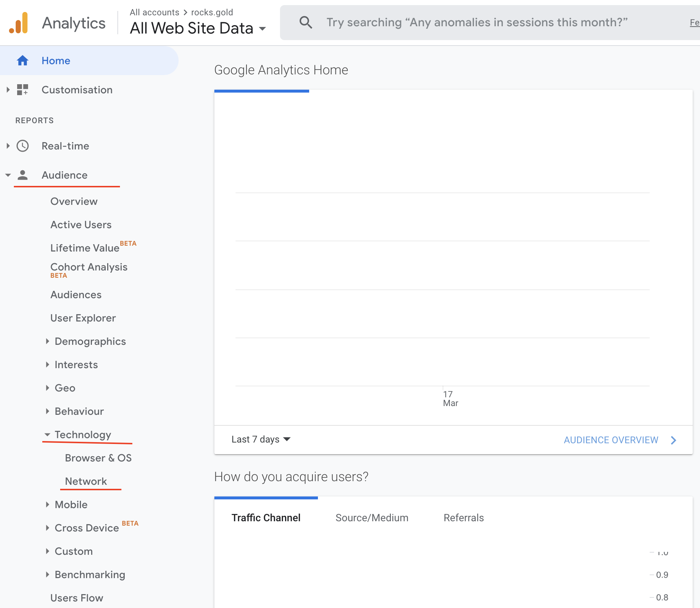Open the Active Users report
Viewport: 700px width, 608px height.
click(x=81, y=225)
